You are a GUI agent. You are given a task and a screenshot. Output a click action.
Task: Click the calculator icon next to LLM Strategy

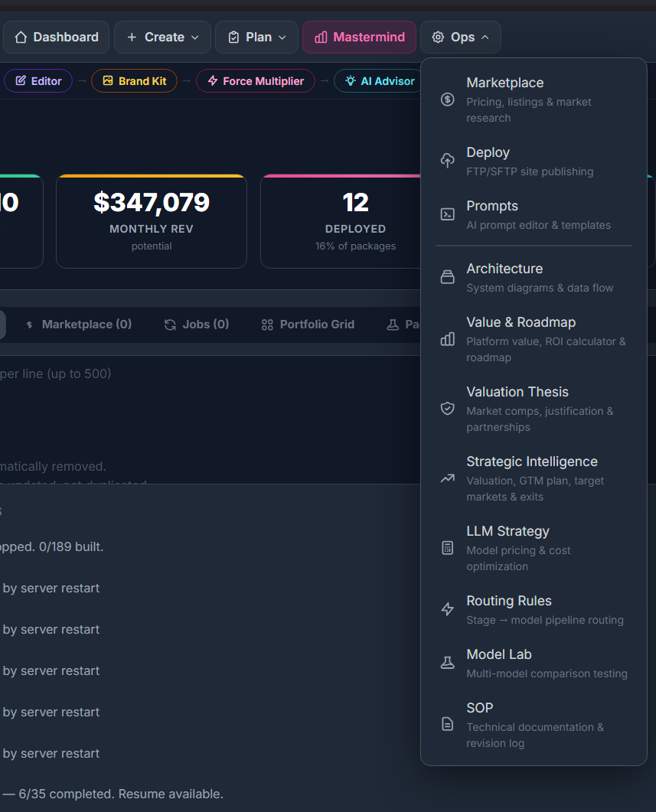pyautogui.click(x=448, y=548)
